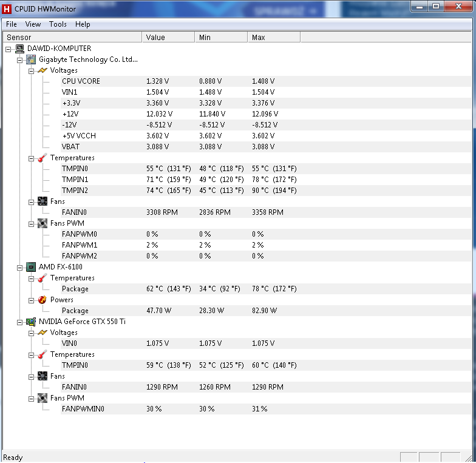Collapse the Powers group

(31, 301)
